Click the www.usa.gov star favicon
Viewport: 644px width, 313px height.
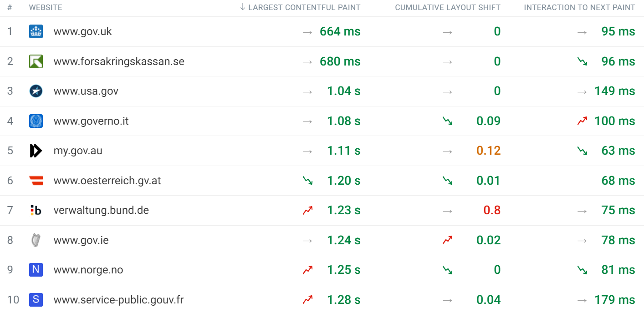36,91
